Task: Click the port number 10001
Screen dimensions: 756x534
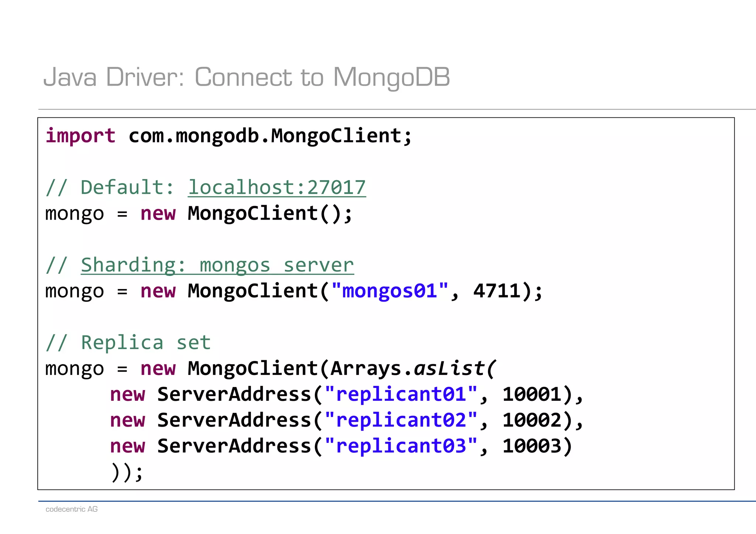Action: coord(532,394)
